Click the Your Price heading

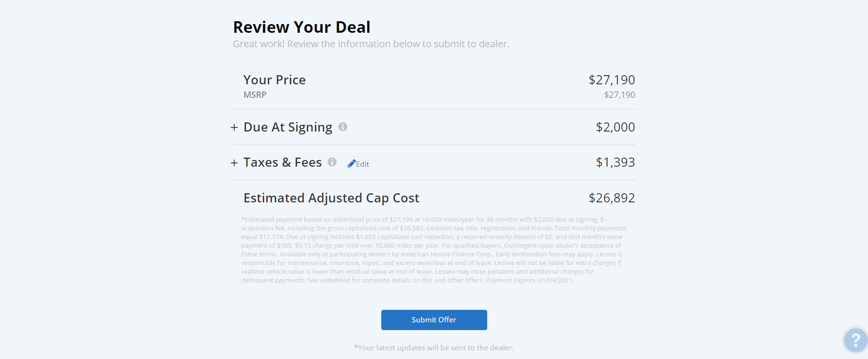click(274, 80)
